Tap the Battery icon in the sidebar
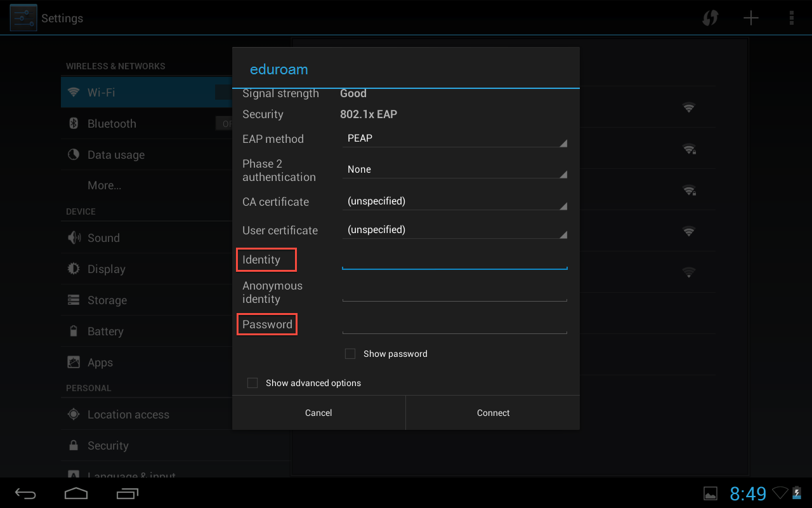Viewport: 812px width, 508px height. (x=74, y=331)
